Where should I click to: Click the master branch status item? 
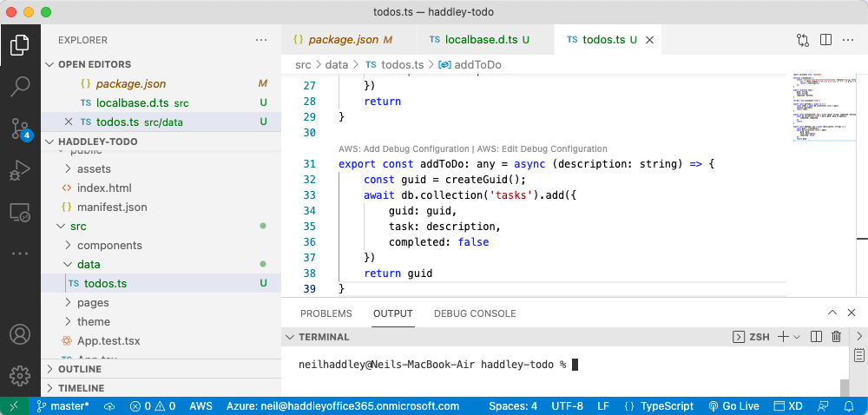pos(63,405)
